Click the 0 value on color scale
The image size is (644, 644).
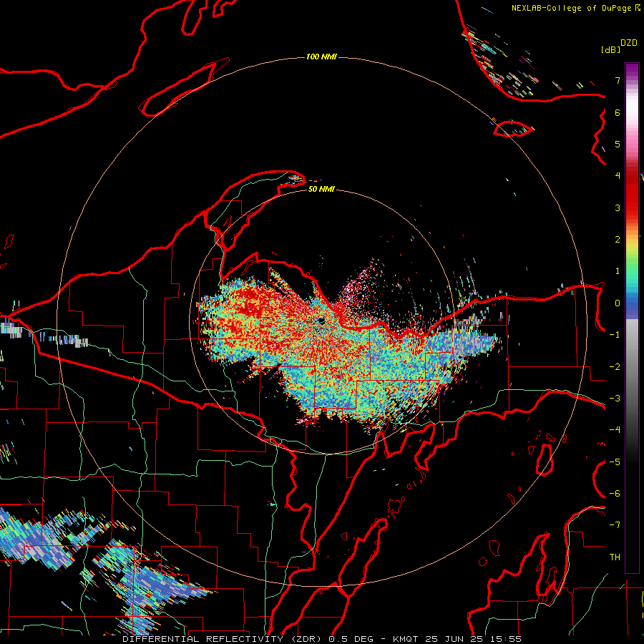click(x=618, y=303)
